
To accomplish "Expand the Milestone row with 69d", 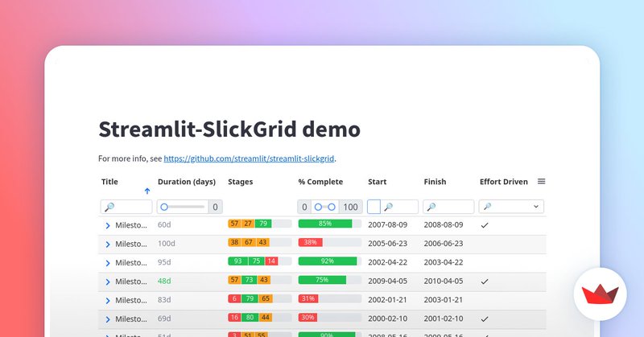I will [x=108, y=319].
